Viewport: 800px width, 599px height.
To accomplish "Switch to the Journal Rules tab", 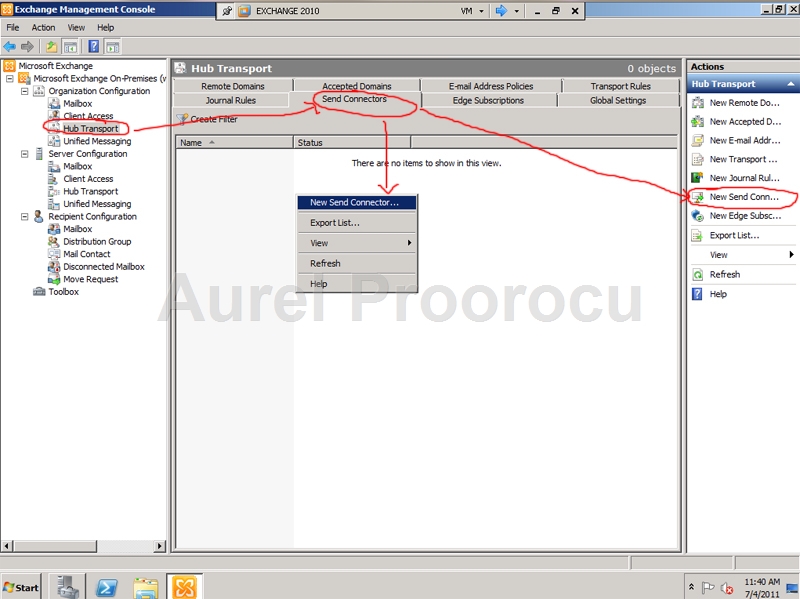I will (x=231, y=101).
